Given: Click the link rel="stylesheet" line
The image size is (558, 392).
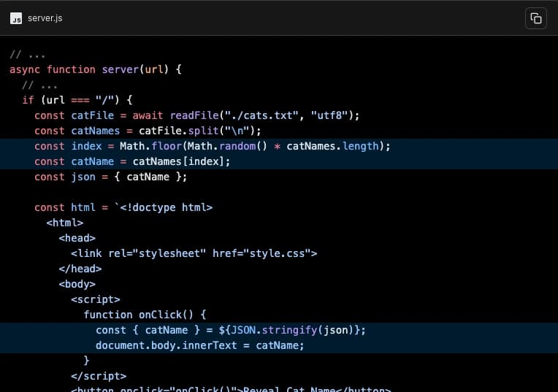Looking at the screenshot, I should [194, 253].
